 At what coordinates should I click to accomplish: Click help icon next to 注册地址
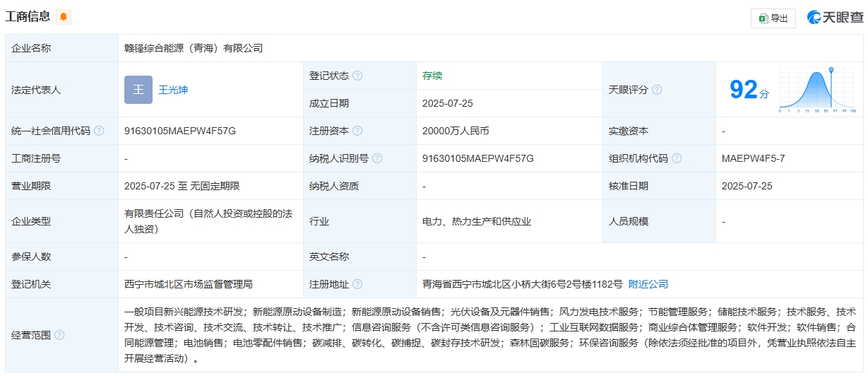coord(357,284)
